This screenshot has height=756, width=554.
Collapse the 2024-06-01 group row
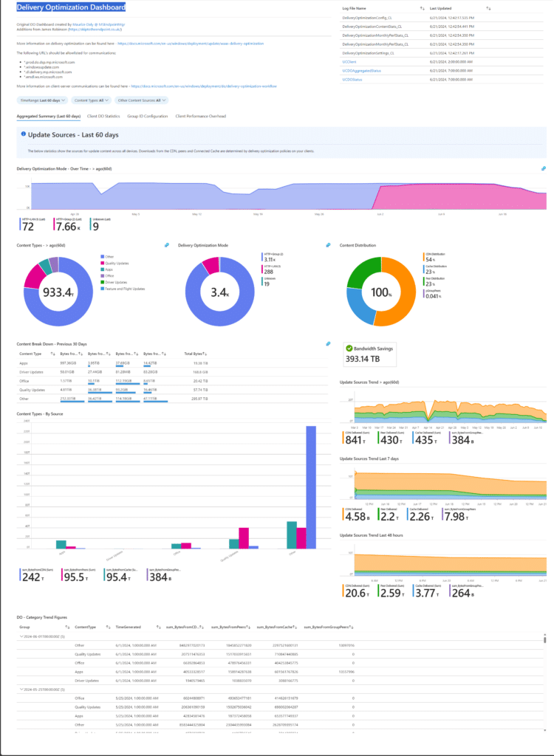coord(21,635)
